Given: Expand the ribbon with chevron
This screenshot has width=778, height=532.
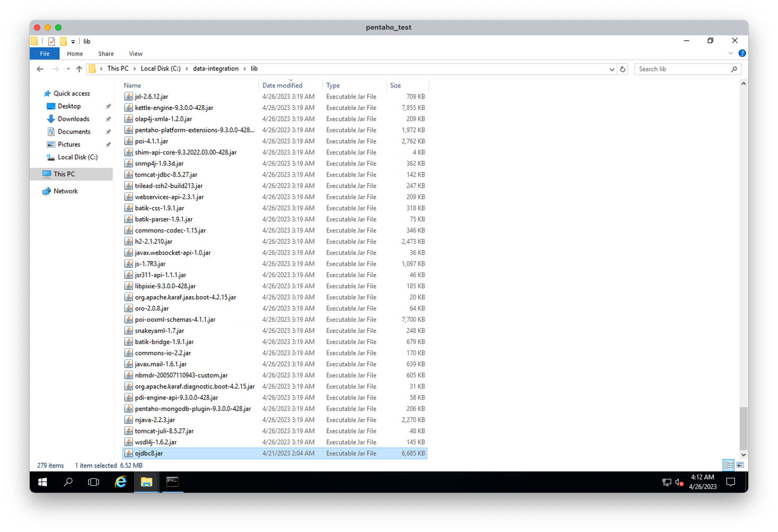Looking at the screenshot, I should 730,54.
